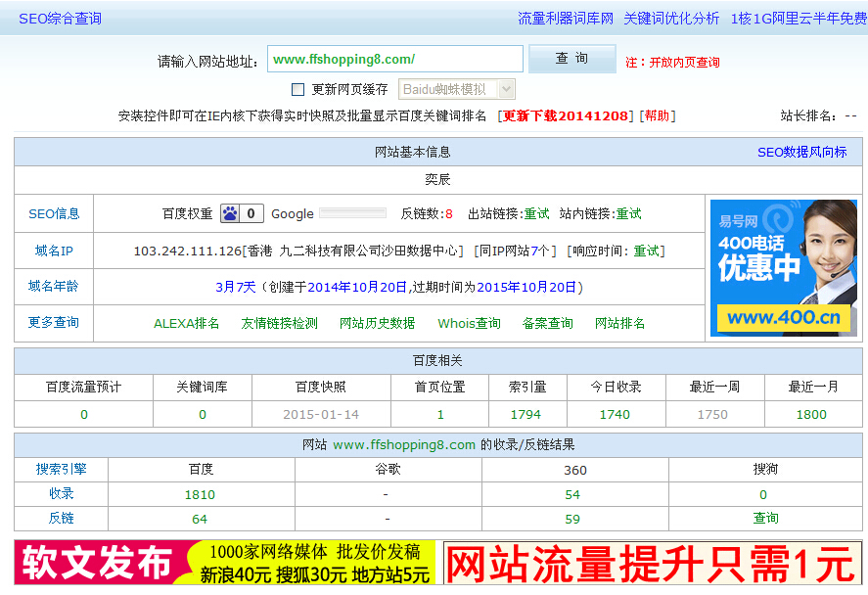868x595 pixels.
Task: Click 更新下载20141208 link
Action: (565, 115)
